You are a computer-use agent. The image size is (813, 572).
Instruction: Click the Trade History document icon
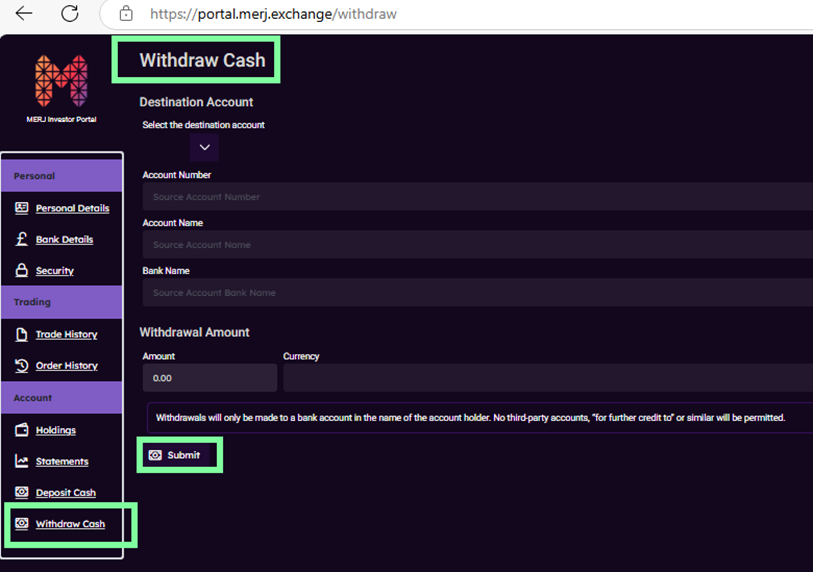coord(22,334)
